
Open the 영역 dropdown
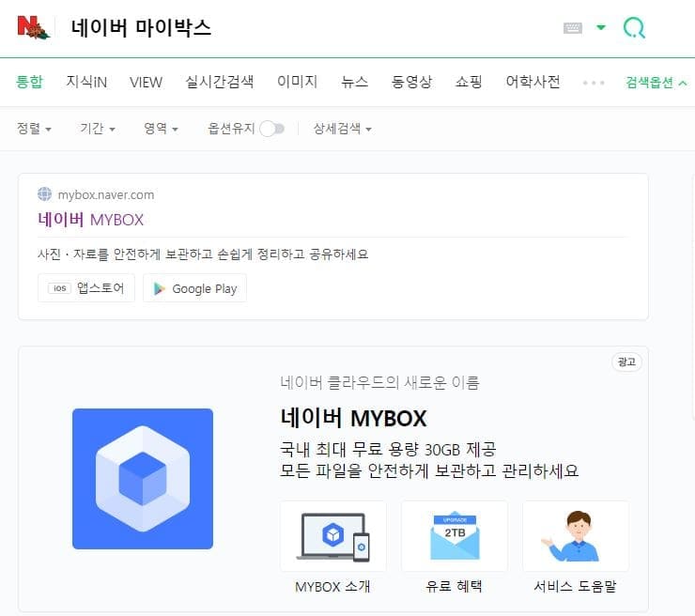[161, 129]
